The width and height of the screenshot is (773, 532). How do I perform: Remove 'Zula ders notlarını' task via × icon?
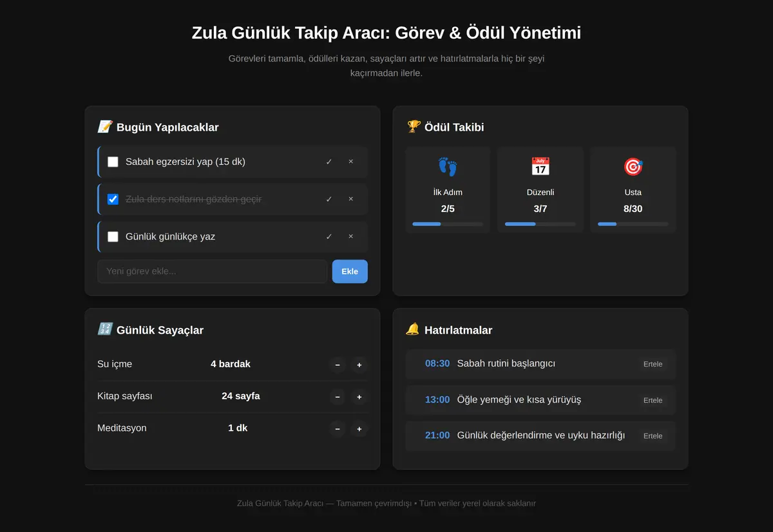coord(351,199)
